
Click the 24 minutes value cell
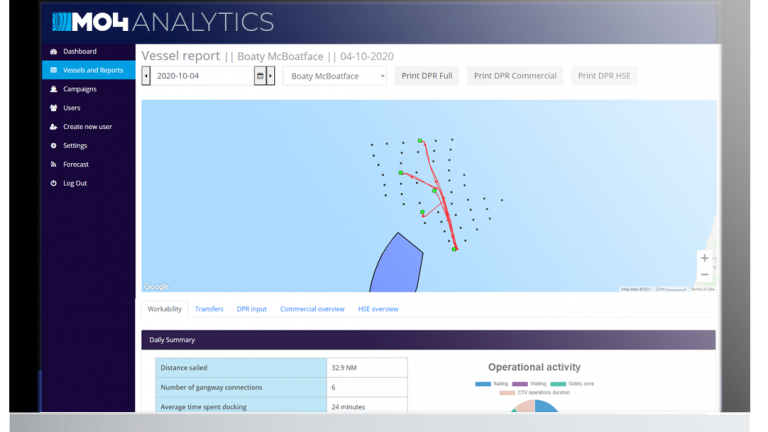(367, 406)
